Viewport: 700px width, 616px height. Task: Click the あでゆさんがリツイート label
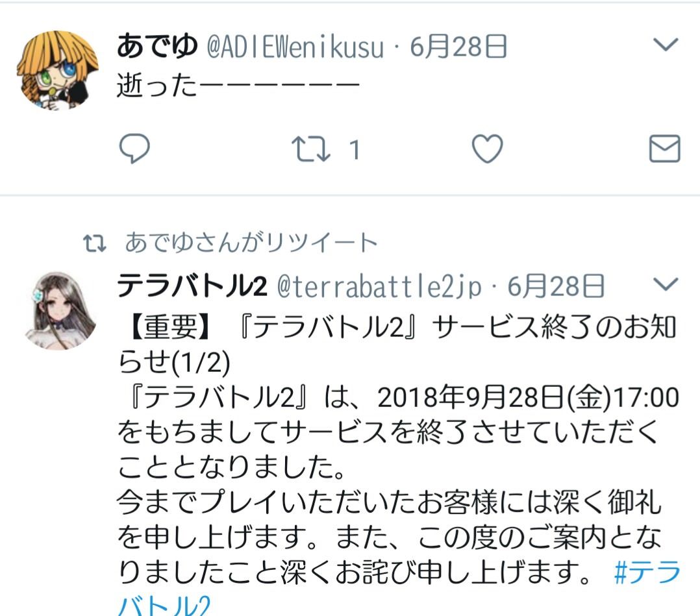[251, 242]
